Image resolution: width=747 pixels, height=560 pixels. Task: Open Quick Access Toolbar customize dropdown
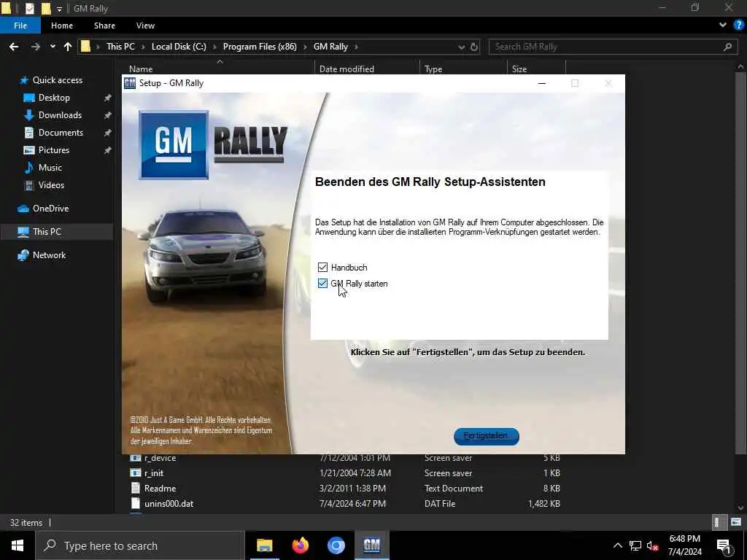[59, 9]
